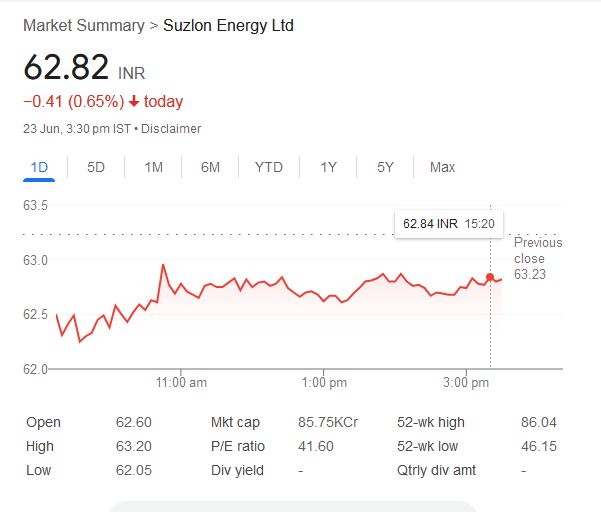The image size is (601, 512).
Task: Click the 62.84 INR chart tooltip
Action: click(448, 223)
